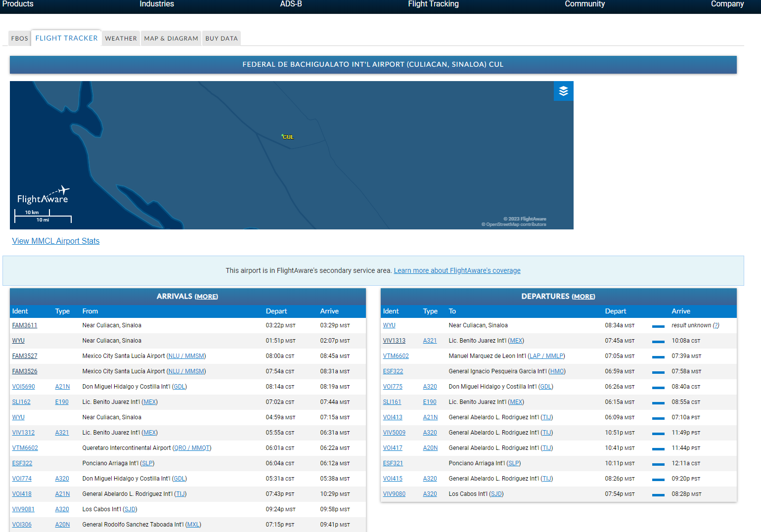Open departure flight VOI413

(x=393, y=417)
